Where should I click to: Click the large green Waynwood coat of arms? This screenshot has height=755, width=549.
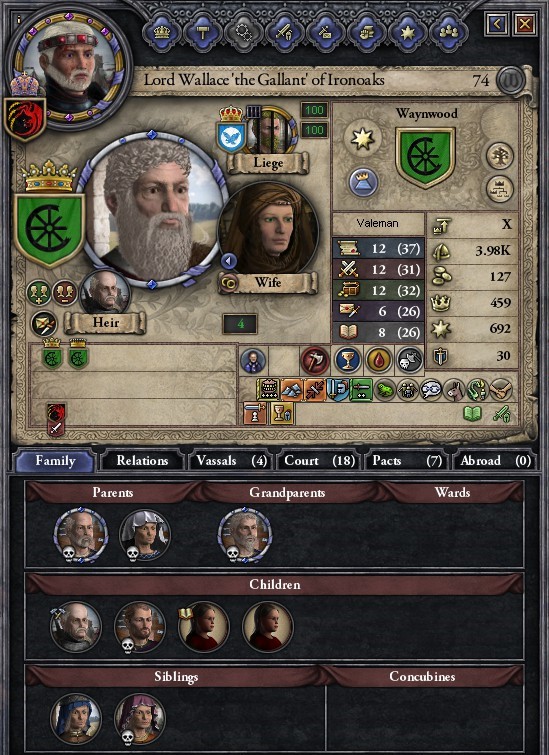(426, 157)
